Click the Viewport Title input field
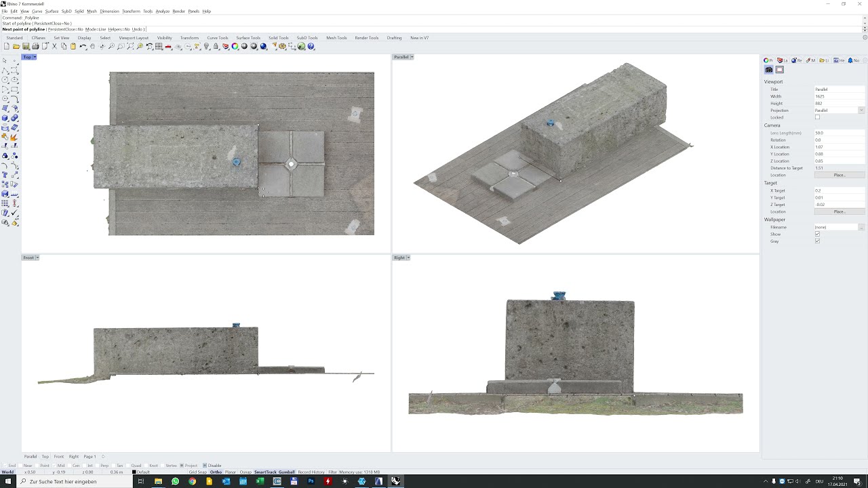868x488 pixels. [x=840, y=89]
